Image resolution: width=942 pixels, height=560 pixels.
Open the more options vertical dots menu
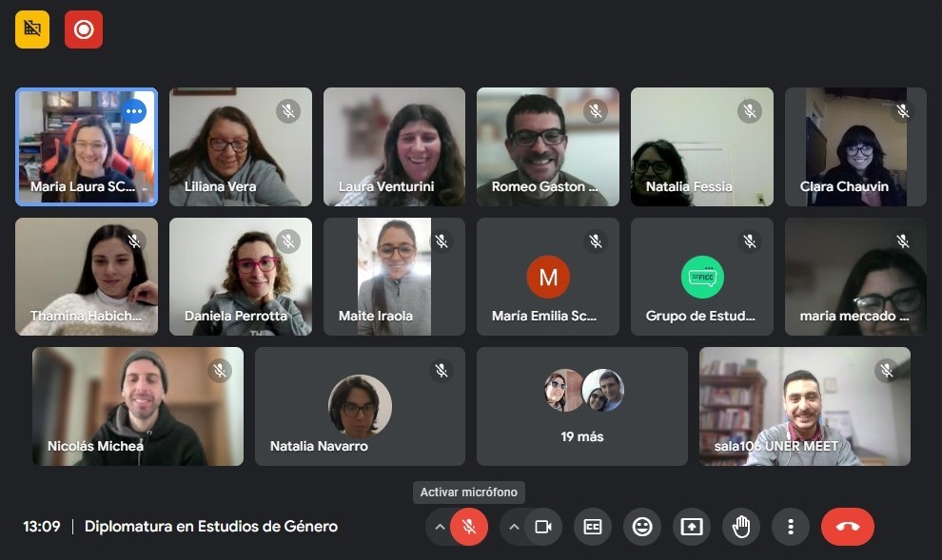[791, 527]
